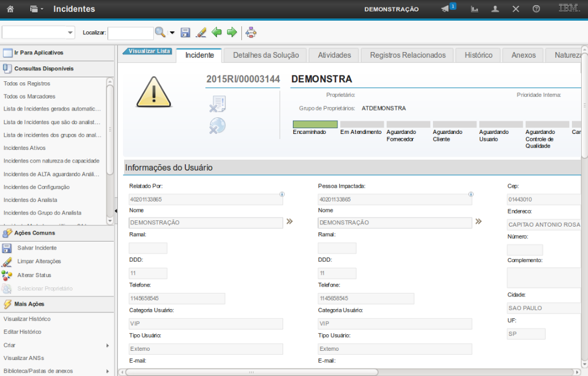Click the Localizar search input field
This screenshot has width=588, height=376.
(x=130, y=33)
